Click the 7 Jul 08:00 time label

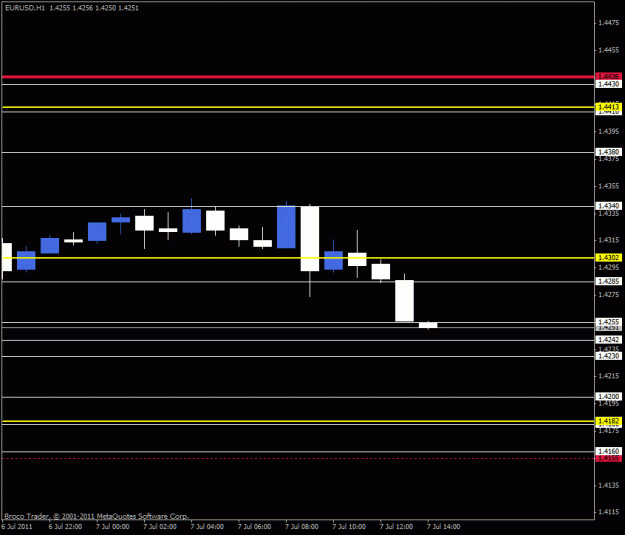tap(302, 527)
